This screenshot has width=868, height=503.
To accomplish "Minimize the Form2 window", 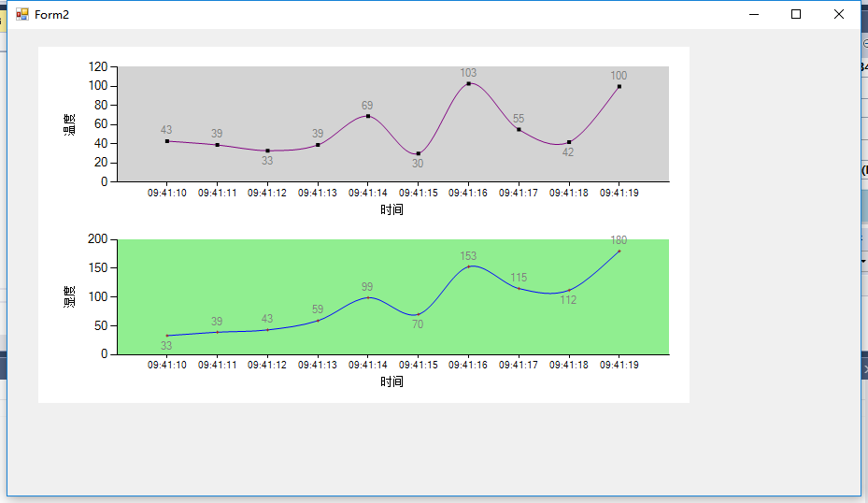I will click(x=753, y=14).
